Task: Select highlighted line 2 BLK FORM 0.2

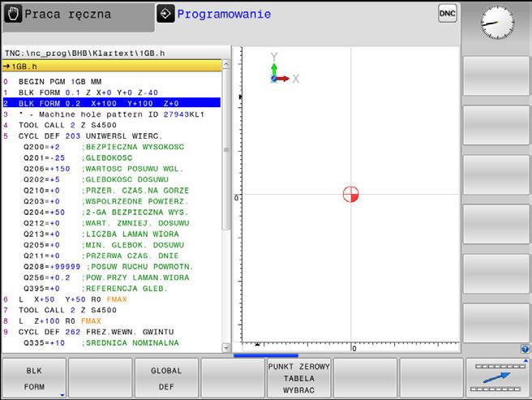Action: pos(112,103)
